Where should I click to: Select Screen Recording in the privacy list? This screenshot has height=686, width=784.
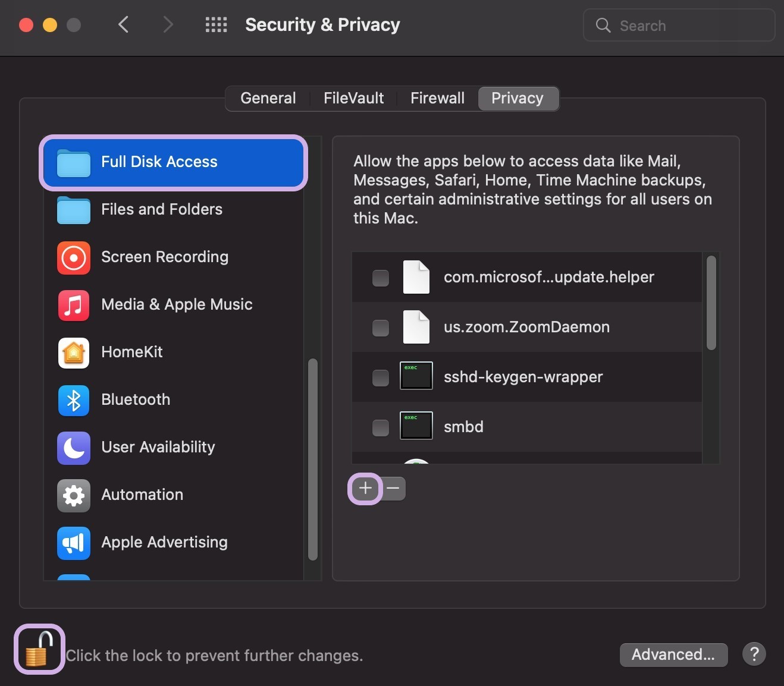(x=164, y=257)
